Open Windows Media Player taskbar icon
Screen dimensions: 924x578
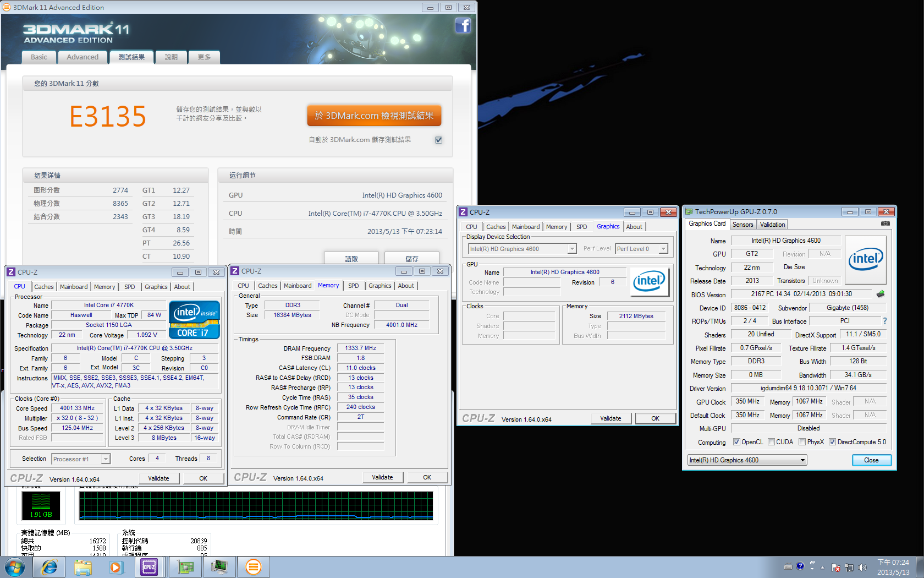[116, 567]
